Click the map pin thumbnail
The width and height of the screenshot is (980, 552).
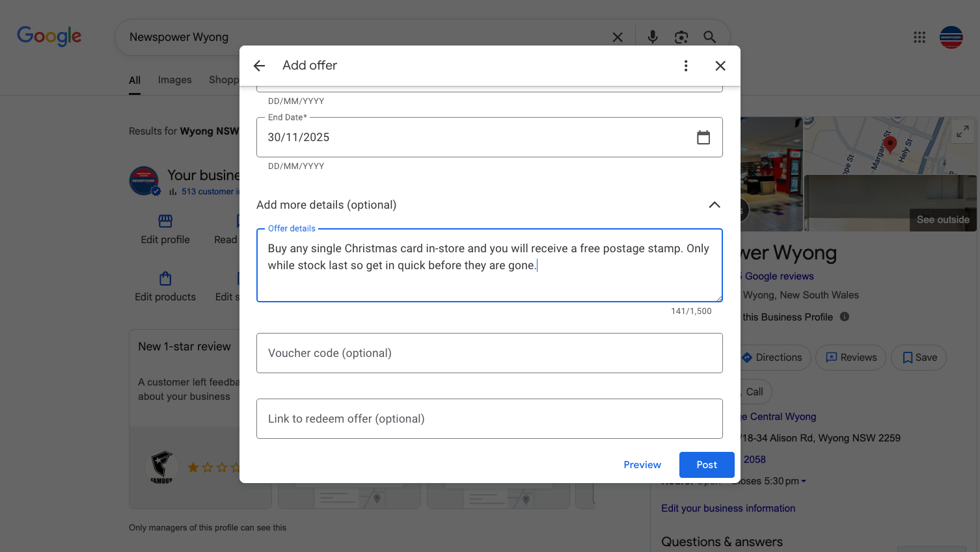click(891, 145)
